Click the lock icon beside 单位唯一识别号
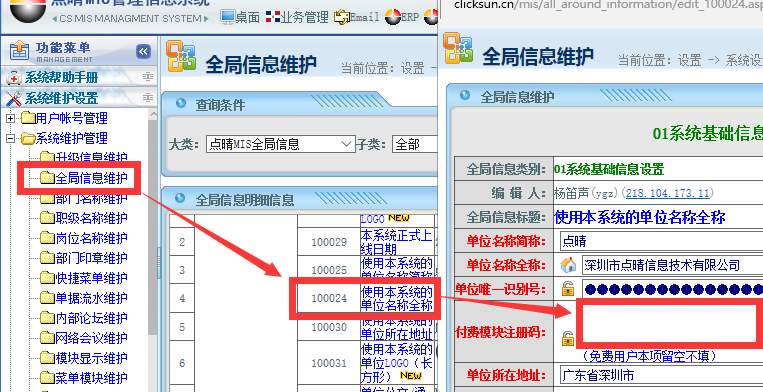This screenshot has width=763, height=392. pyautogui.click(x=568, y=289)
